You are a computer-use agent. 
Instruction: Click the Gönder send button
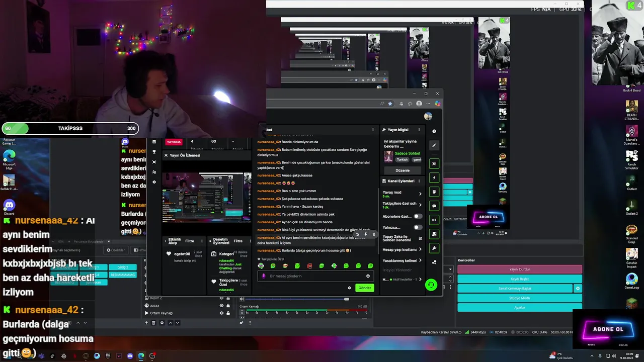(x=364, y=288)
